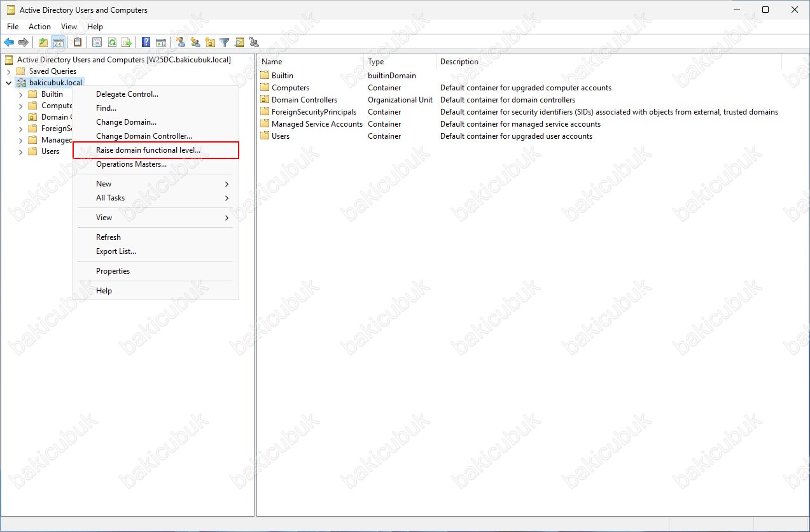Select Export List... in context menu

click(x=155, y=251)
